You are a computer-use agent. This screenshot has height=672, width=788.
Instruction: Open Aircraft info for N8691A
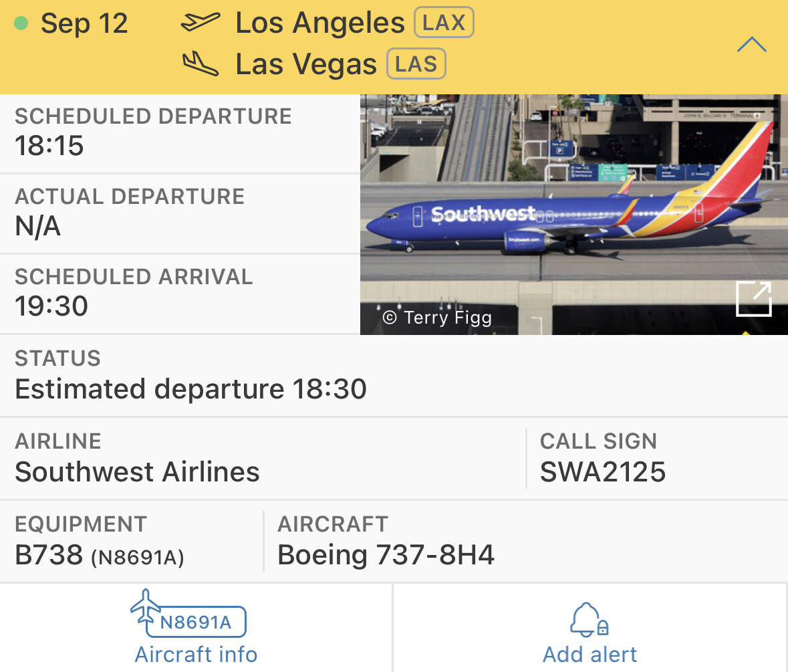[195, 627]
